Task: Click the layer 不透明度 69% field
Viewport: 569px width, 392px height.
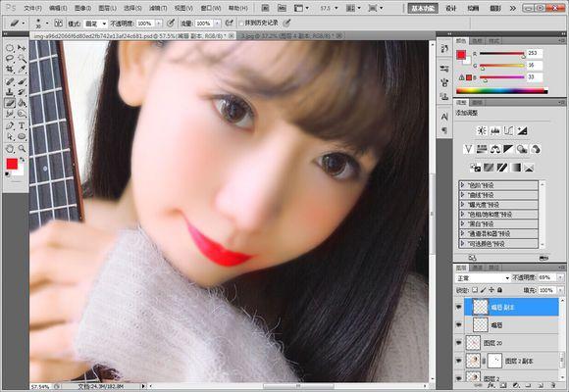Action: (x=546, y=277)
